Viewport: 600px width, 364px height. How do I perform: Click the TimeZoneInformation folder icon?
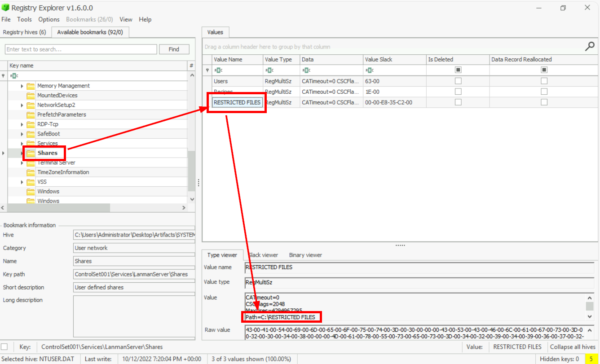[x=31, y=172]
